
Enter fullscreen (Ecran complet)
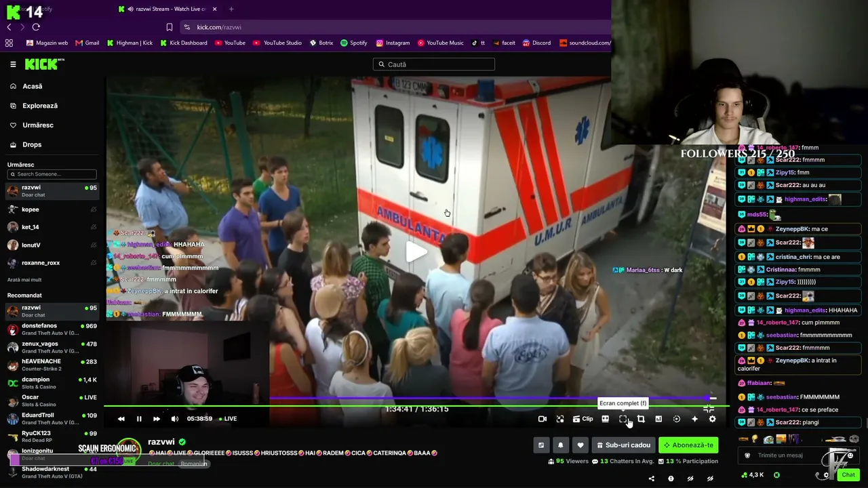point(623,419)
